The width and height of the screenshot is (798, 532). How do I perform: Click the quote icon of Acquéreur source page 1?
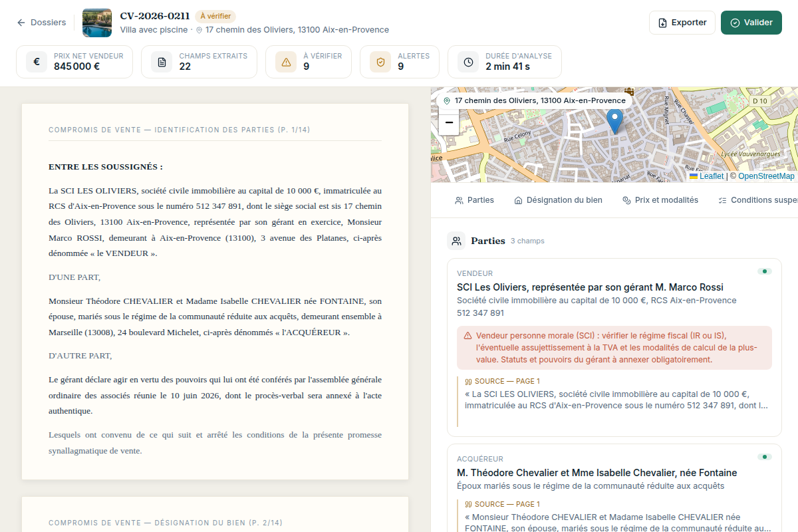coord(468,504)
